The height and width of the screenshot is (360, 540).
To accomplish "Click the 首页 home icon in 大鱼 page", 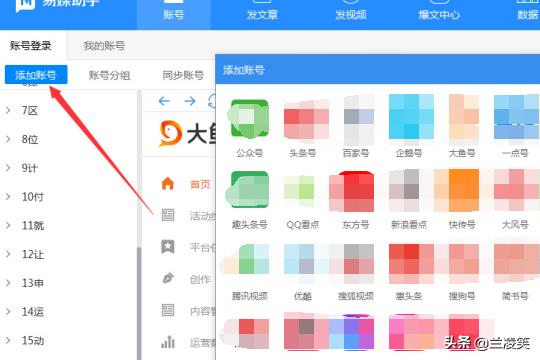I will pos(168,184).
